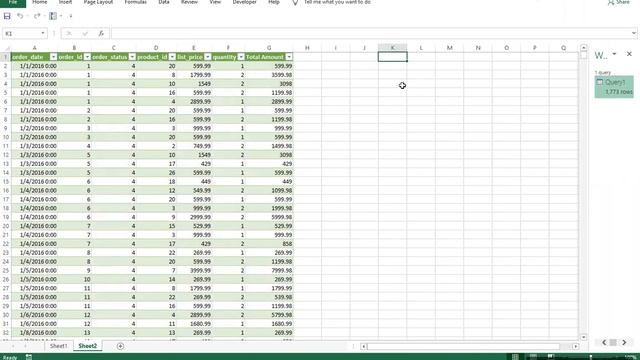Image resolution: width=640 pixels, height=360 pixels.
Task: Click the zoom slider in status bar
Action: click(591, 357)
